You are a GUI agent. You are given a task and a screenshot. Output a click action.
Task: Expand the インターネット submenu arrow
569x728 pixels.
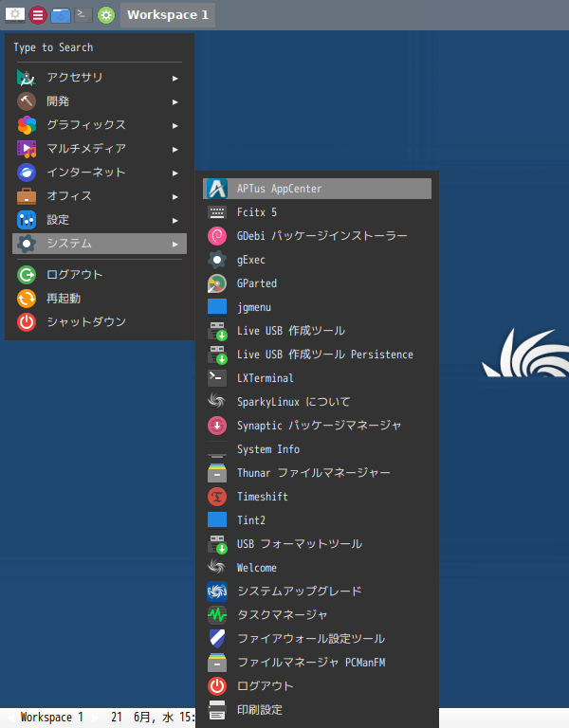(x=175, y=173)
